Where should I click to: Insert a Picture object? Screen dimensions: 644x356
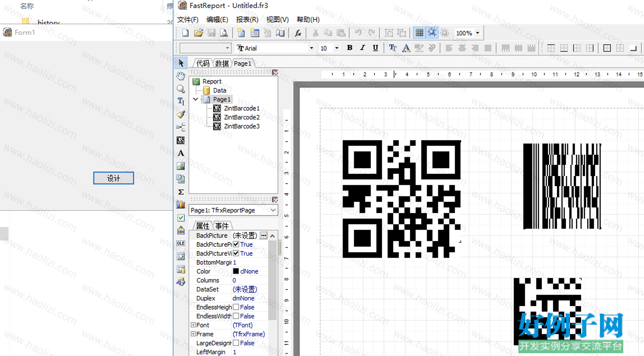[x=181, y=166]
